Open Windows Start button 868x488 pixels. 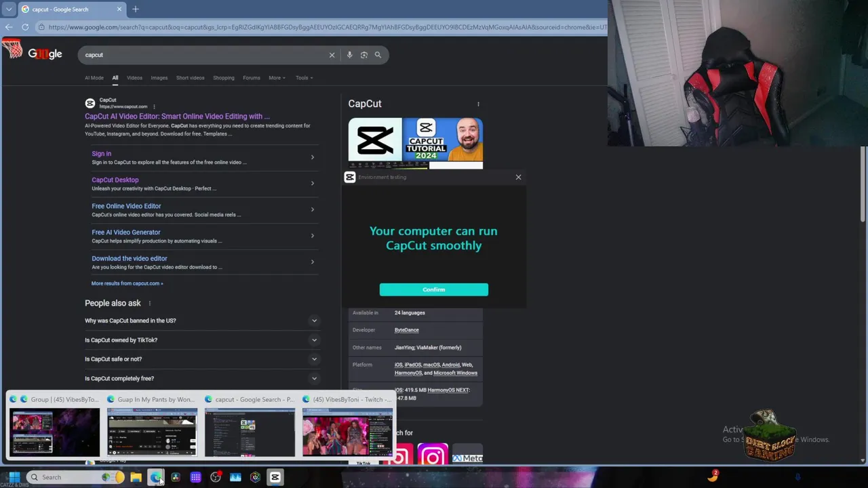pyautogui.click(x=14, y=477)
